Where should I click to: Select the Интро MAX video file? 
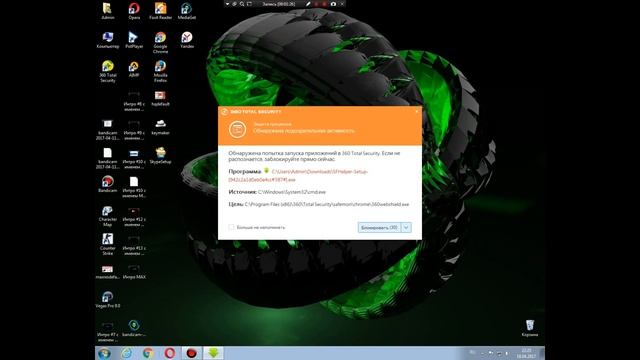pos(134,272)
